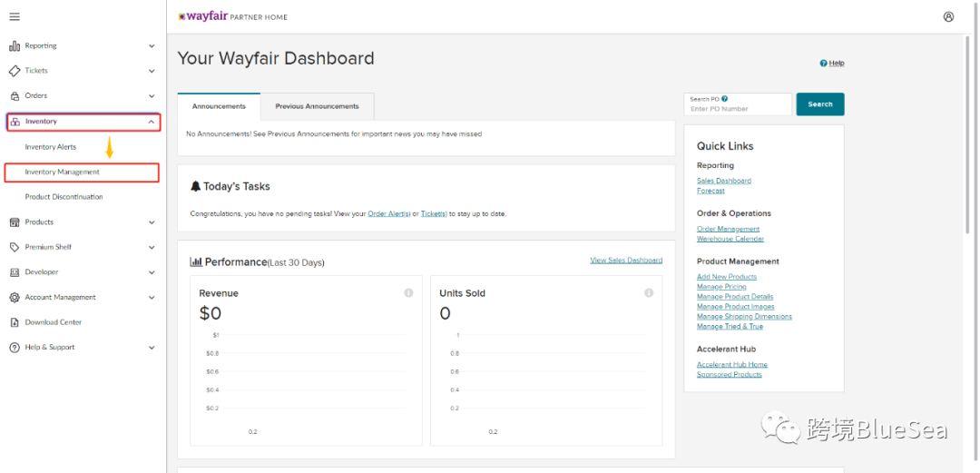Image resolution: width=980 pixels, height=473 pixels.
Task: Open the Forecast quick link
Action: tap(710, 191)
